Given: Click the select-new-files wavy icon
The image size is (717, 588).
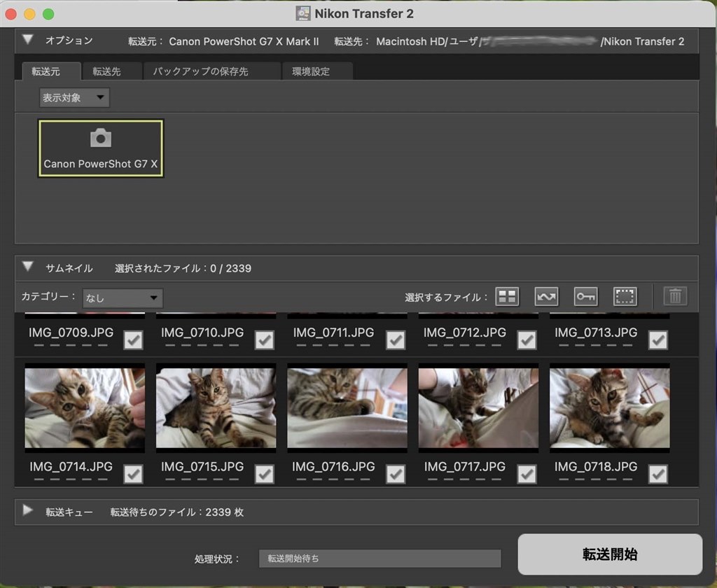Looking at the screenshot, I should point(546,296).
